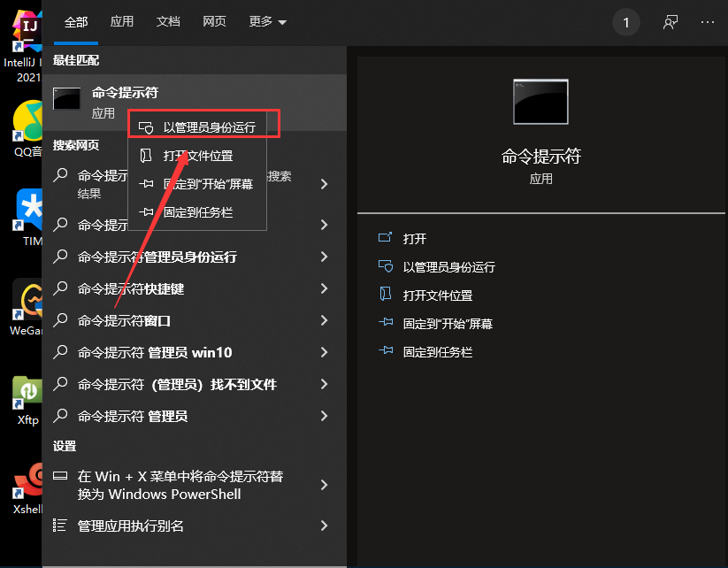
Task: Expand arrow for 命令提示符管理员身份运行
Action: click(324, 257)
